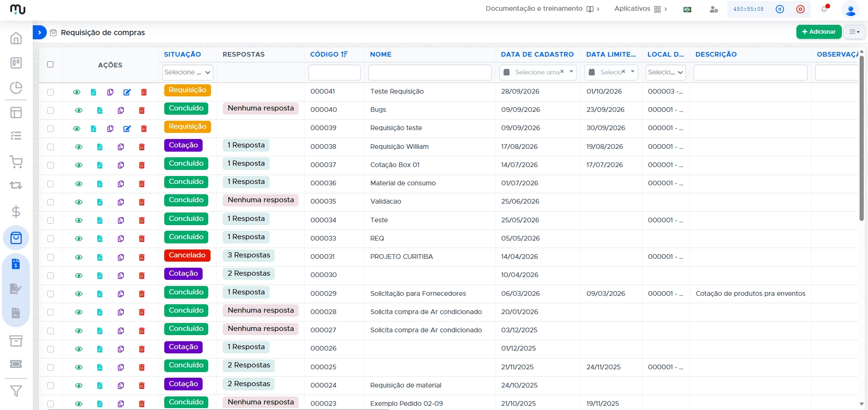868x410 pixels.
Task: Open the Aplicativos menu
Action: [641, 9]
